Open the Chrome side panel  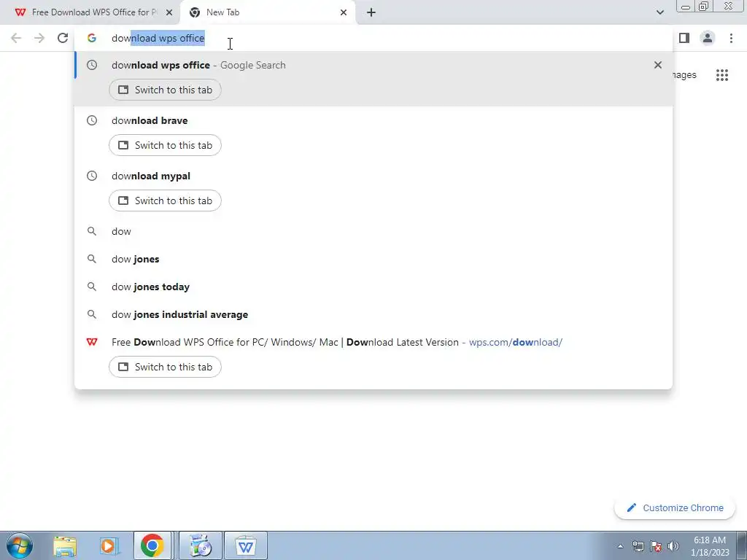coord(684,38)
